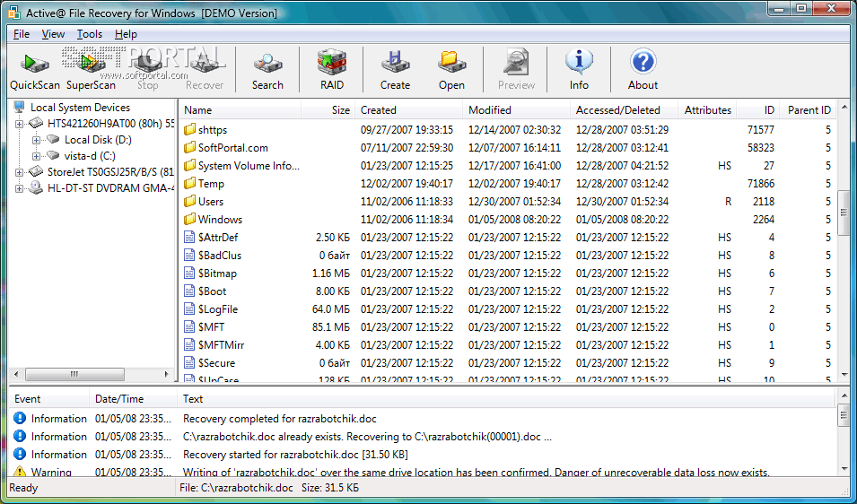
Task: Click the ID value 71577
Action: tap(761, 129)
